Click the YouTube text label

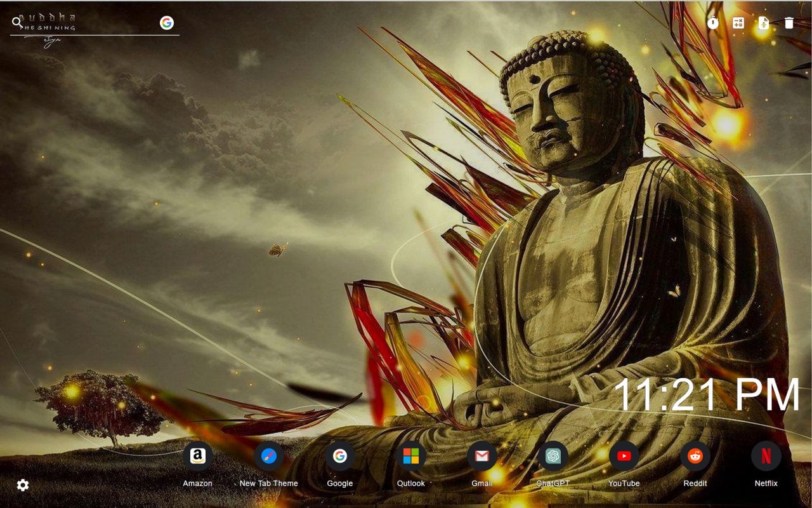click(x=624, y=483)
